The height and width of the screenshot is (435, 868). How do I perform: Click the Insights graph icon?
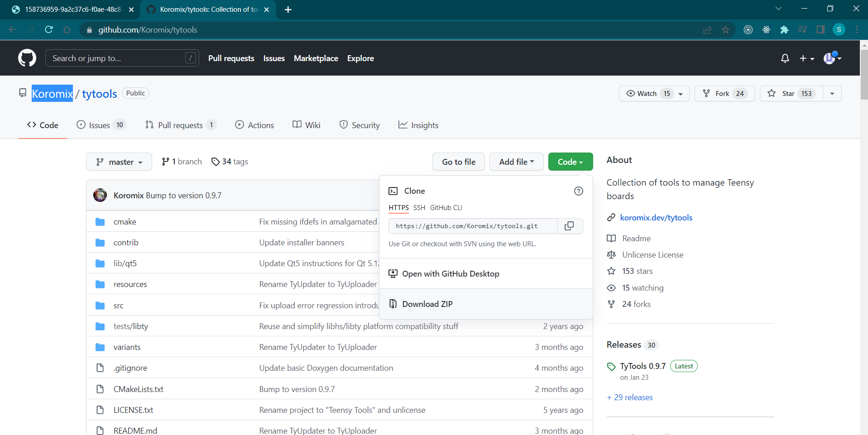point(403,125)
